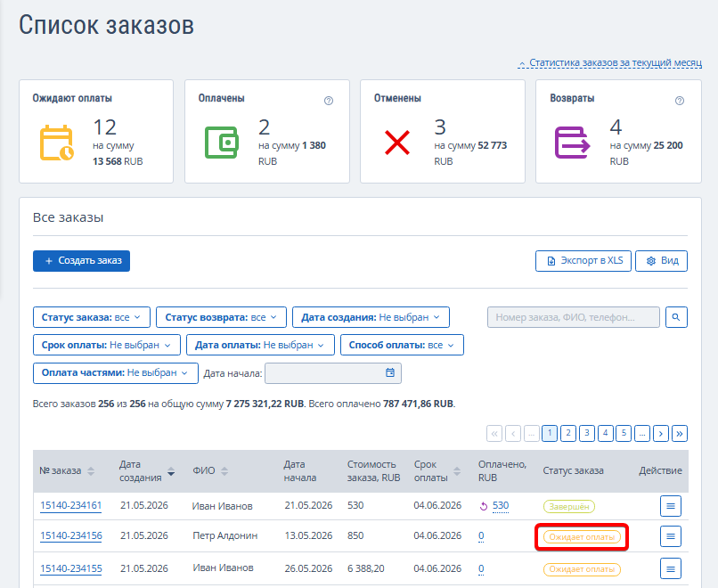Select page 3 in pagination
Screen dimensions: 718x588
point(586,433)
